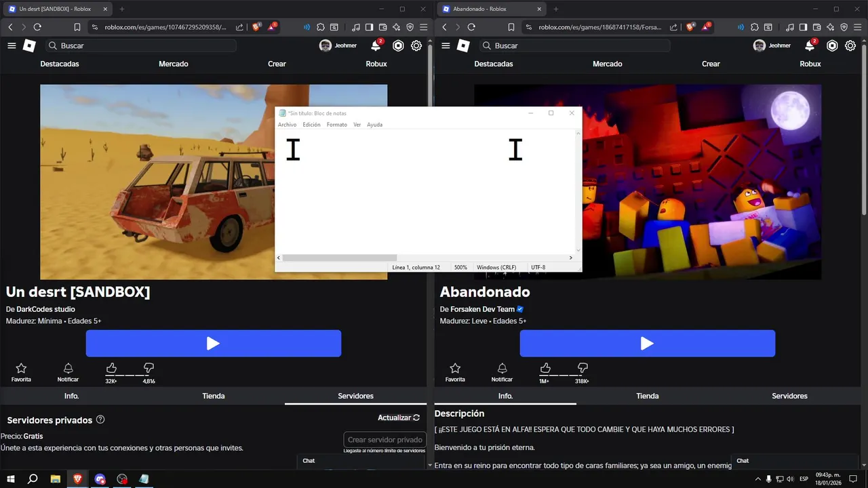Dislike Abandonado with thumbs down icon

pos(582,368)
